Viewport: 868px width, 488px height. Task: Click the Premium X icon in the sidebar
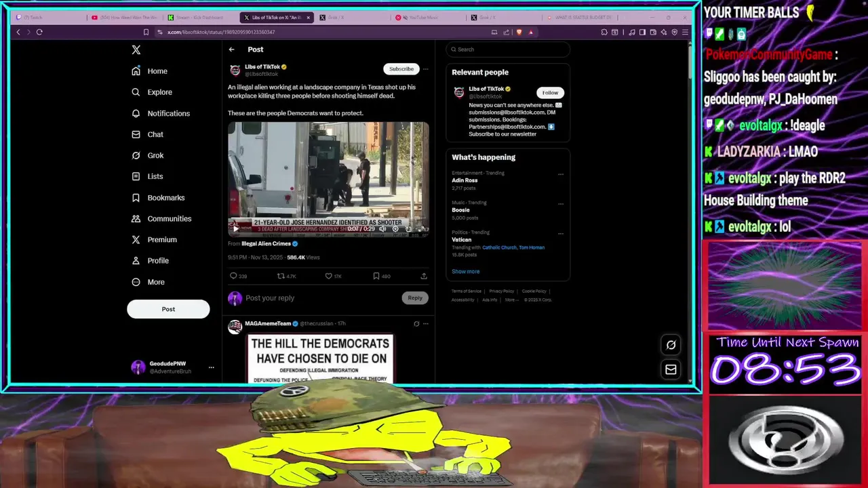pos(136,239)
